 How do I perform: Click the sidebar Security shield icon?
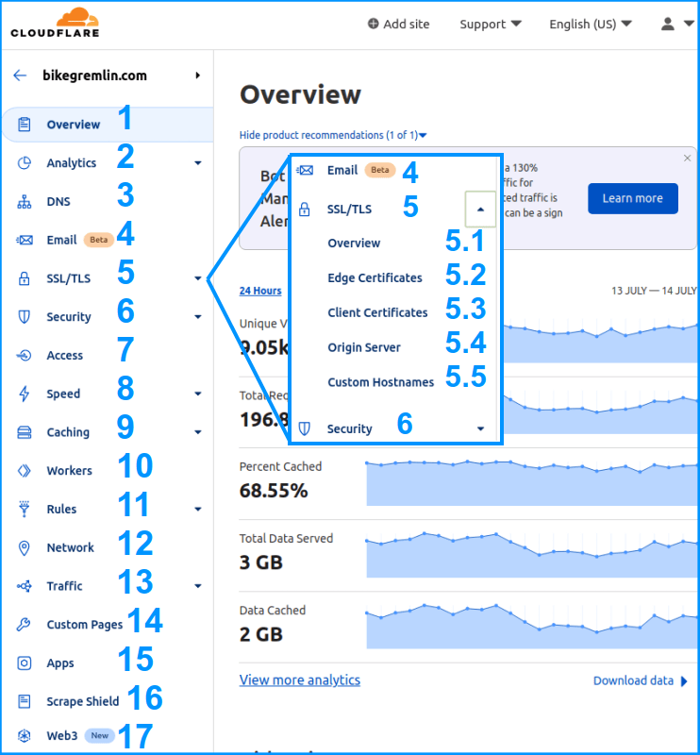25,316
